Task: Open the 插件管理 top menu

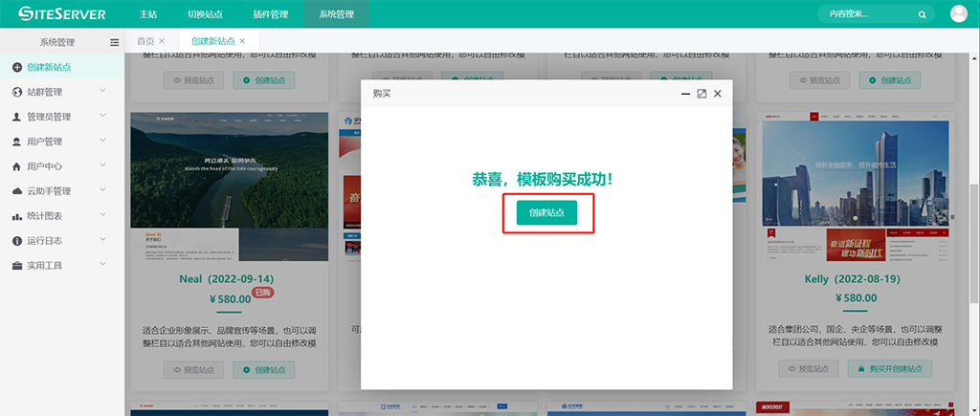Action: point(272,14)
